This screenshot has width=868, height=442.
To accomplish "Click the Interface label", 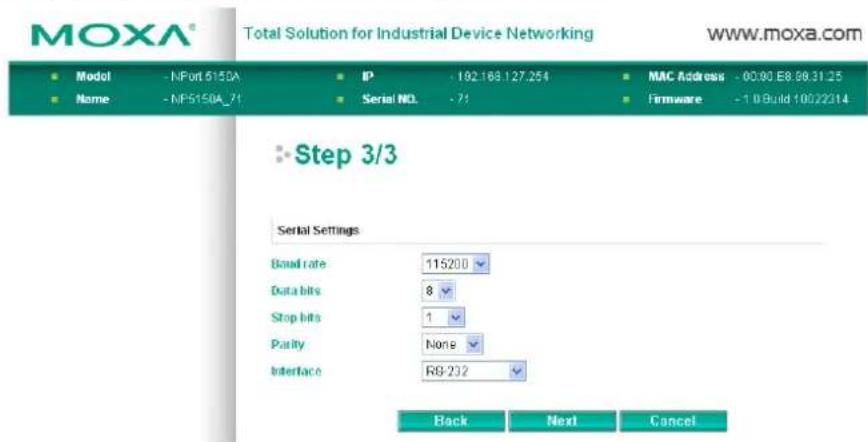I will pos(296,371).
